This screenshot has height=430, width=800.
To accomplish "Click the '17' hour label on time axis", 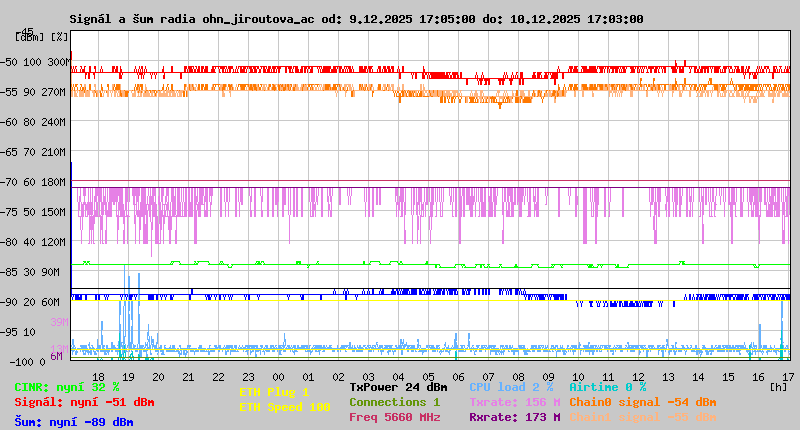I will click(x=788, y=377).
